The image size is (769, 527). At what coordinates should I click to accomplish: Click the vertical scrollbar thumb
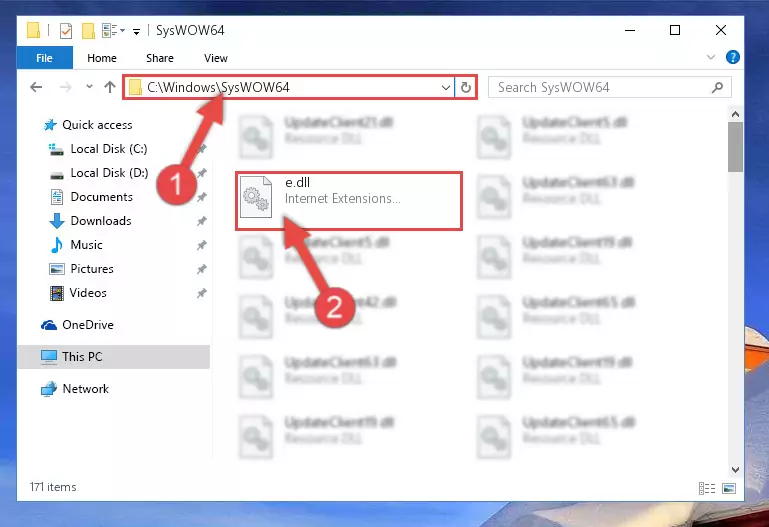(735, 147)
